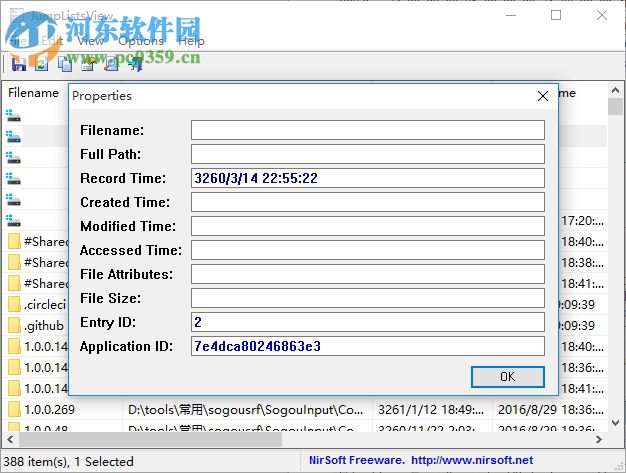Viewport: 626px width, 473px height.
Task: Click into the Filename field
Action: pos(368,130)
